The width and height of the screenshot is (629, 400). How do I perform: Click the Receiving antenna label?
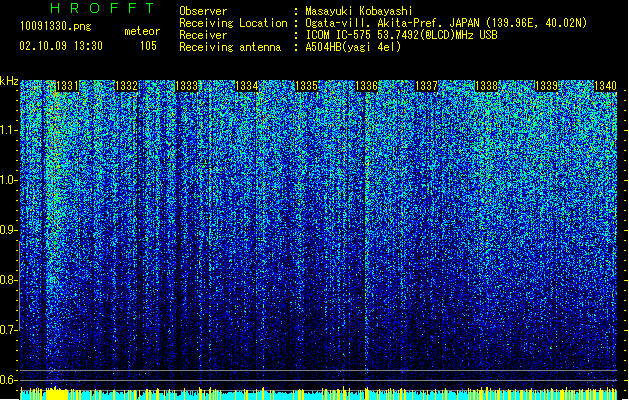click(230, 47)
